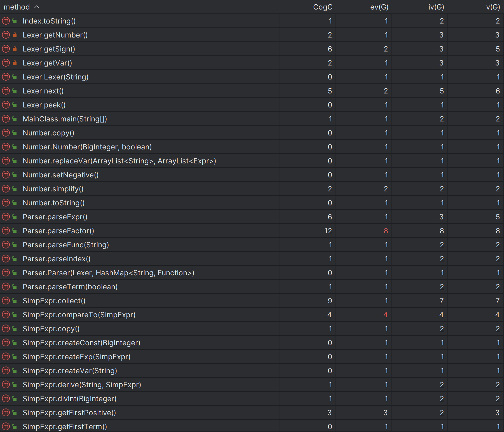Click the red ev(G) value for SimpExpr.compareTo
This screenshot has width=504, height=432.
click(385, 315)
